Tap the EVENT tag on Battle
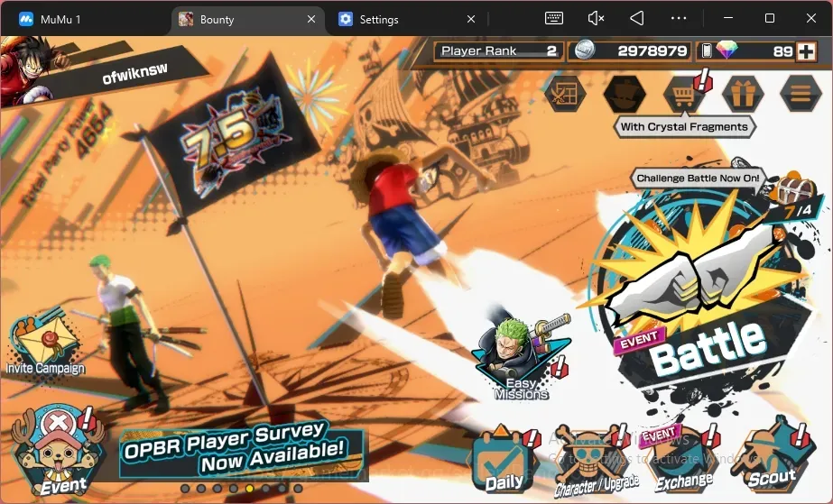 (x=640, y=340)
